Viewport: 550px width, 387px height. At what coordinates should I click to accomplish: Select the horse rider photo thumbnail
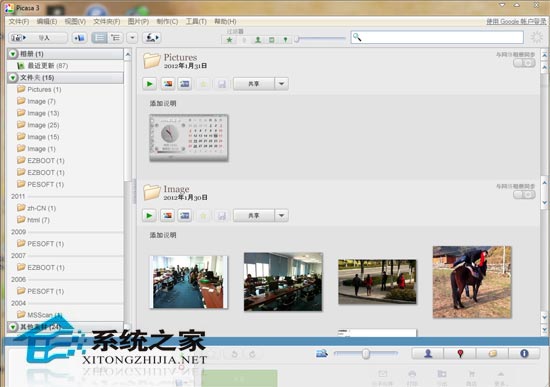[x=472, y=282]
